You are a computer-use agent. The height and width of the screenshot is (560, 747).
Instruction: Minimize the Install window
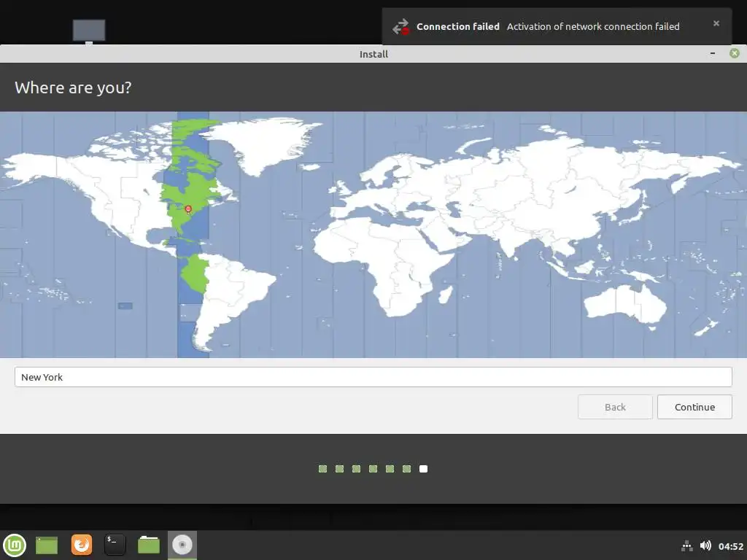pyautogui.click(x=713, y=53)
